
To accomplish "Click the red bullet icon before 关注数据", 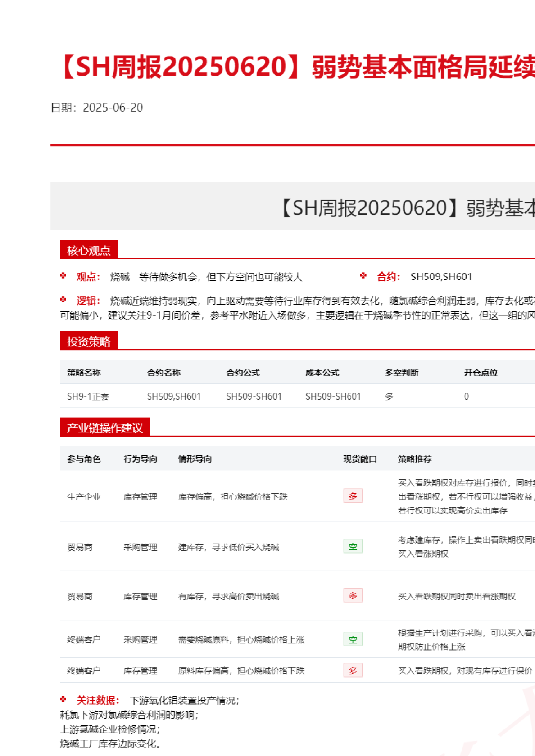I will coord(63,699).
